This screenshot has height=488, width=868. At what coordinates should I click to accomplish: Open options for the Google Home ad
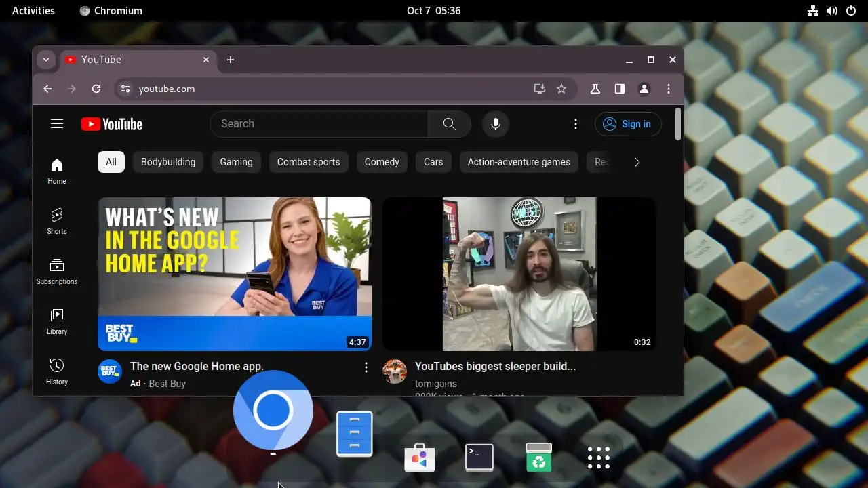(366, 367)
